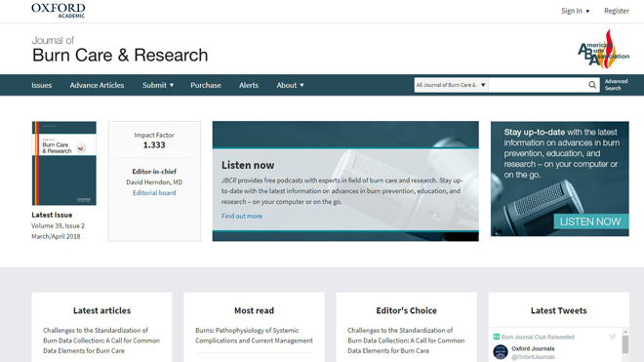The width and height of the screenshot is (644, 362).
Task: Click the LISTEN NOW button
Action: pyautogui.click(x=590, y=221)
